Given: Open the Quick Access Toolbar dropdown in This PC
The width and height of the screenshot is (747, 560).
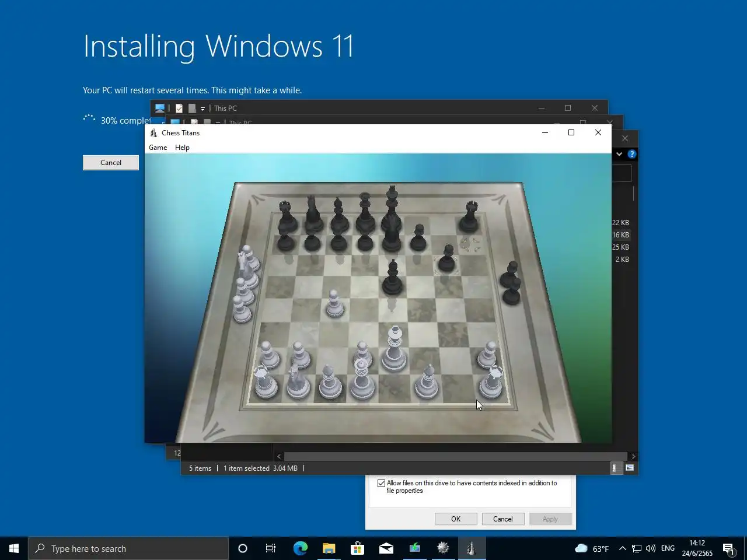Looking at the screenshot, I should pos(203,108).
